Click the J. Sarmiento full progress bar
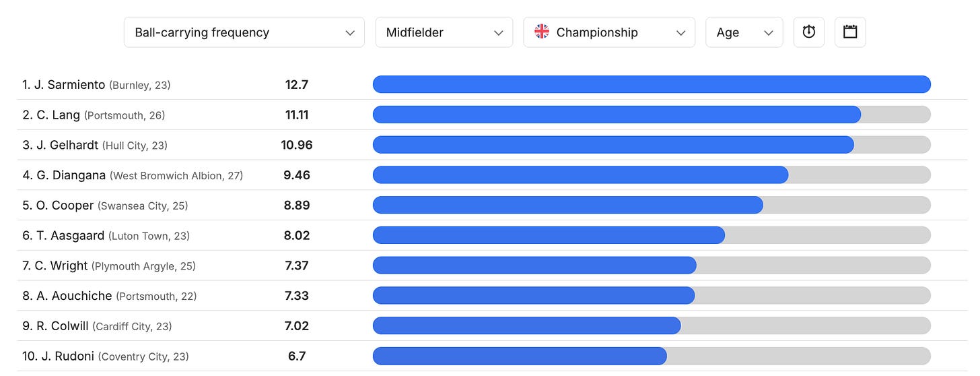Image resolution: width=980 pixels, height=376 pixels. point(652,84)
